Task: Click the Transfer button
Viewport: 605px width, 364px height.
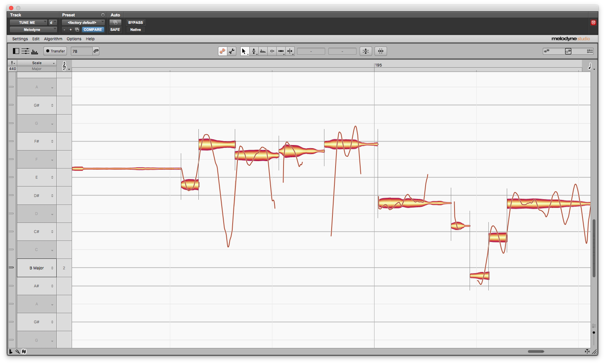Action: pyautogui.click(x=55, y=51)
